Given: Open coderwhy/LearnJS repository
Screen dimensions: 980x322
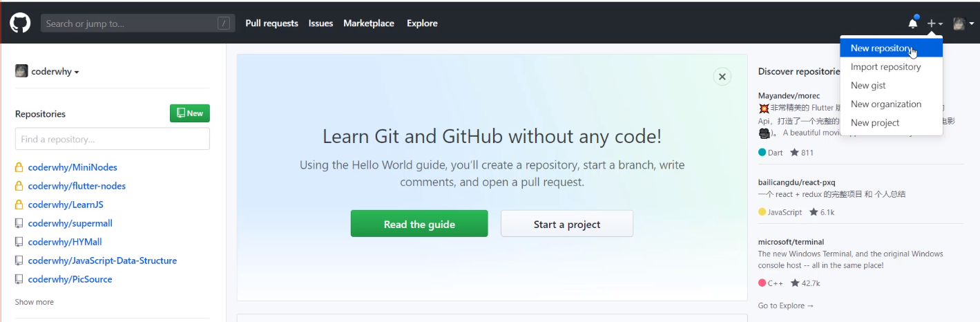Looking at the screenshot, I should pyautogui.click(x=66, y=205).
